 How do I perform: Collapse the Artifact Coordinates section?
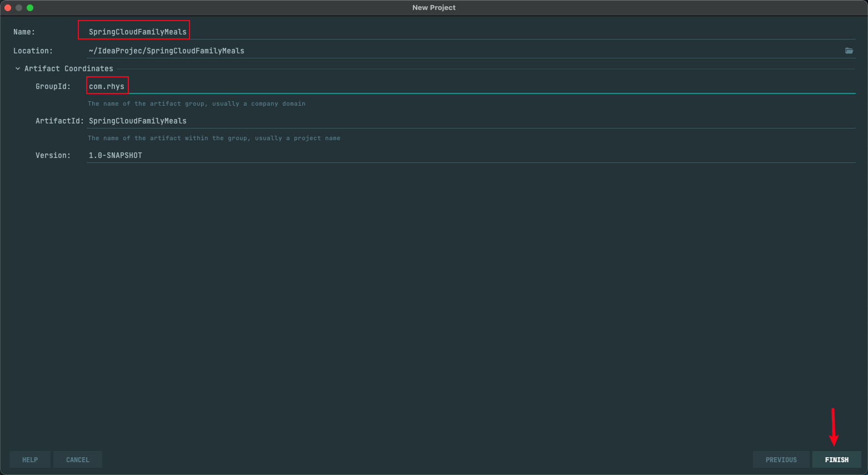pos(18,68)
